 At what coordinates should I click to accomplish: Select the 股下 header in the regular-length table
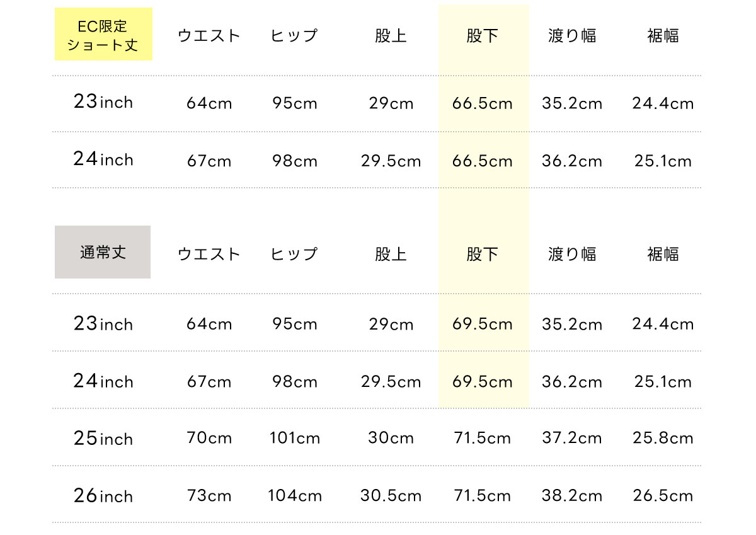483,254
